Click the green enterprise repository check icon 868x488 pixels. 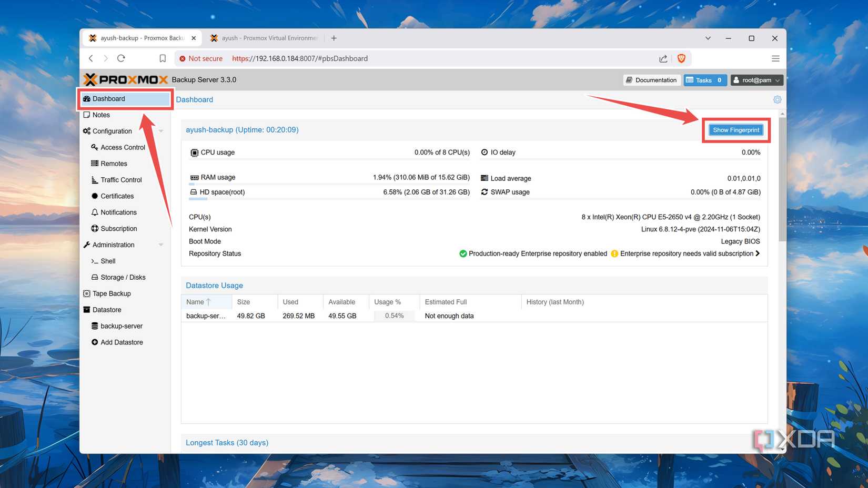tap(463, 253)
